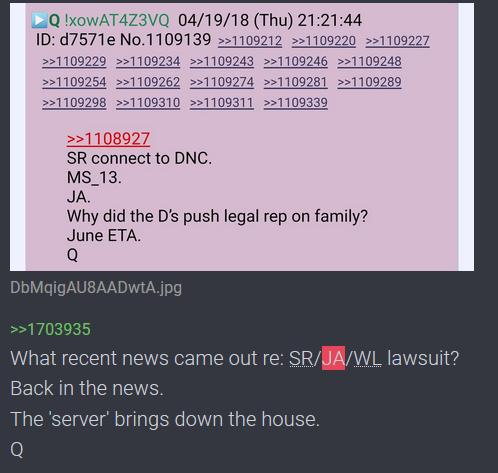Open the last reply link >>1109339
Screen dimensions: 498x473
click(x=296, y=103)
